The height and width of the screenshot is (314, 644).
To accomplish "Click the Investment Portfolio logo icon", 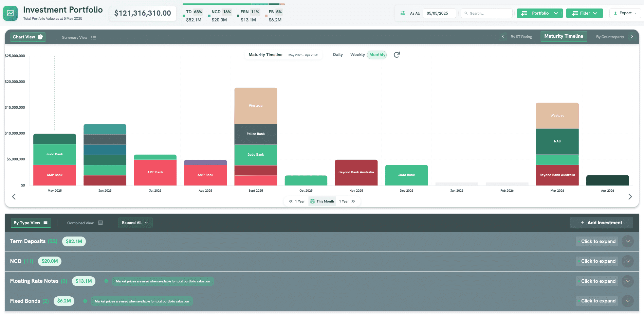I will click(x=10, y=13).
